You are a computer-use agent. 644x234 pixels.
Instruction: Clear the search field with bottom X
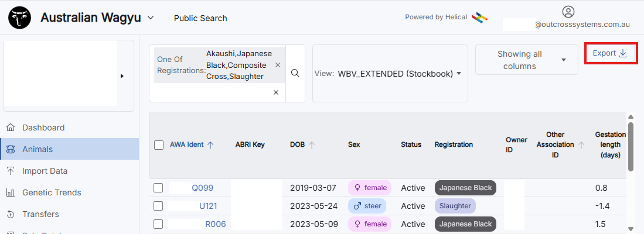click(276, 92)
